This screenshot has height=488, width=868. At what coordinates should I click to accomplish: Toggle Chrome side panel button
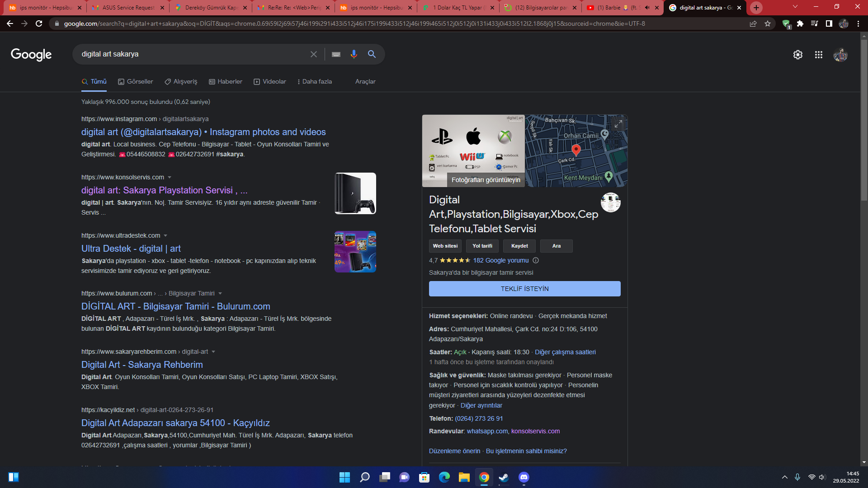point(829,23)
